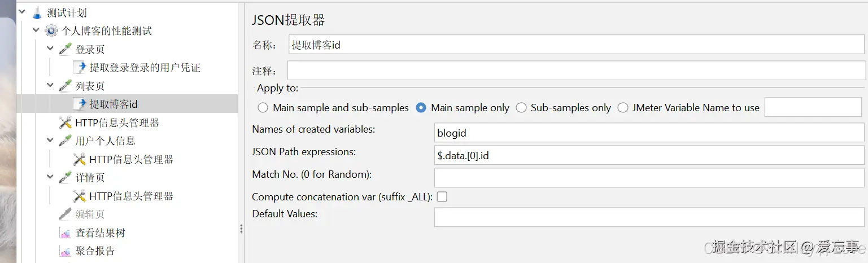Click the gear icon of 个人博客的性能测试
Screen dimensions: 868x263
[x=51, y=31]
